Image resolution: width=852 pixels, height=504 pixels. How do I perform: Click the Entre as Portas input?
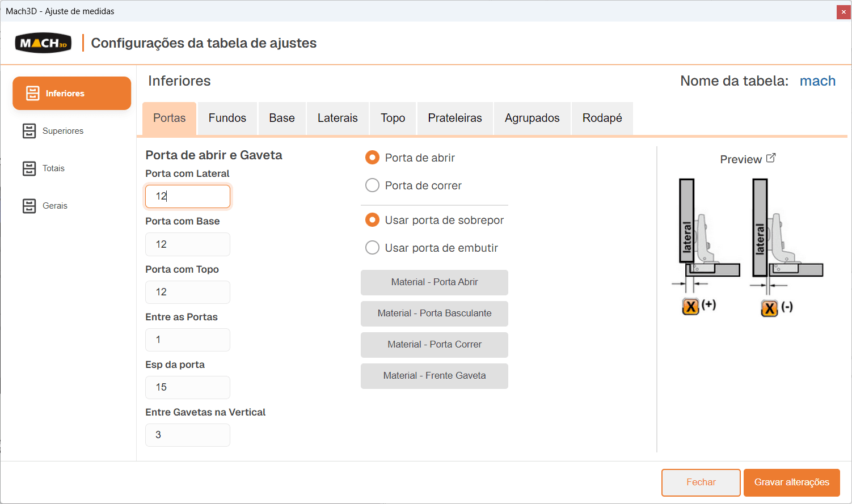[188, 340]
